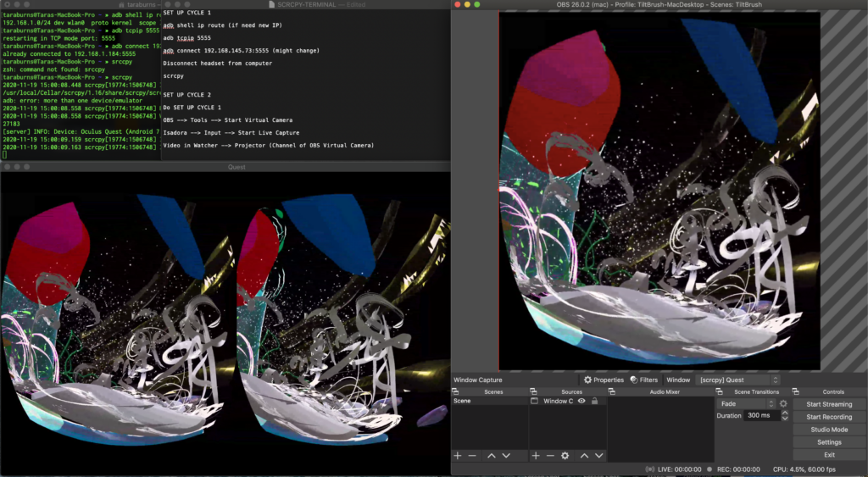Click the window-capture icon beside Window C
The height and width of the screenshot is (477, 868).
[534, 401]
